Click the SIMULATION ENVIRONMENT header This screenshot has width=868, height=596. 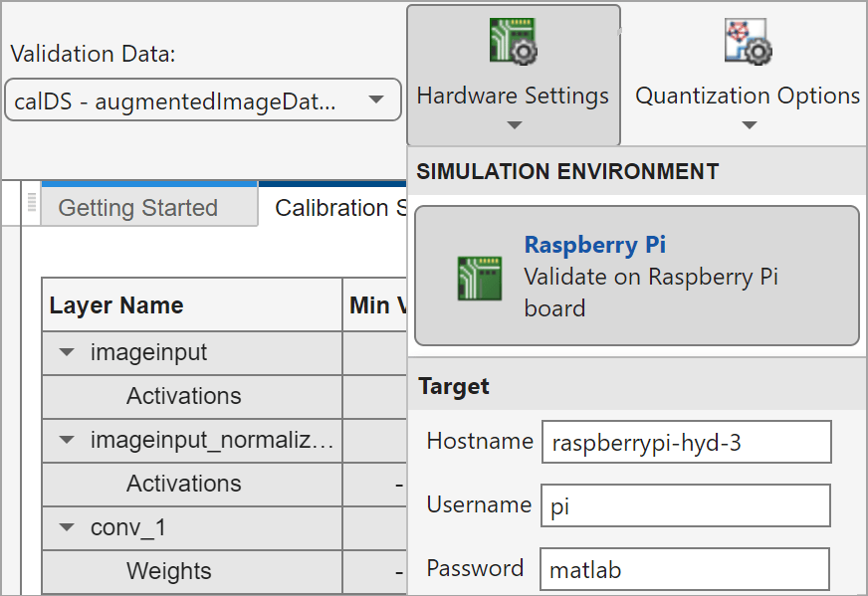pyautogui.click(x=567, y=171)
